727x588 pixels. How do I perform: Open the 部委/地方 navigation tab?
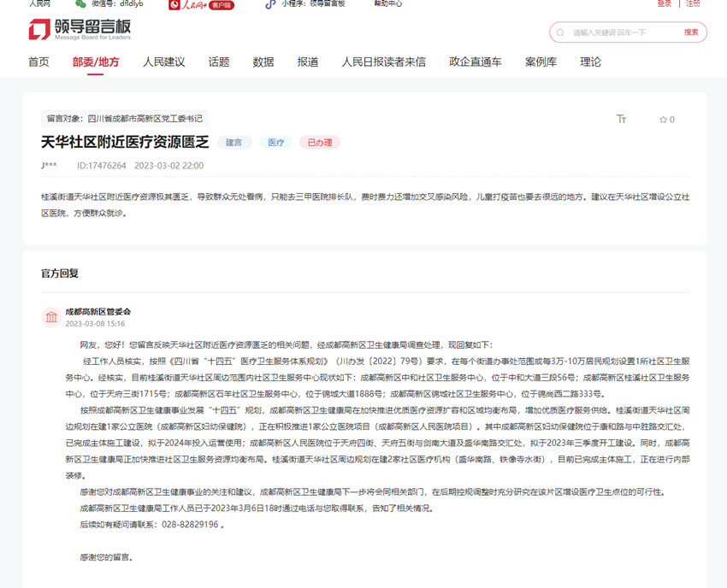(96, 62)
